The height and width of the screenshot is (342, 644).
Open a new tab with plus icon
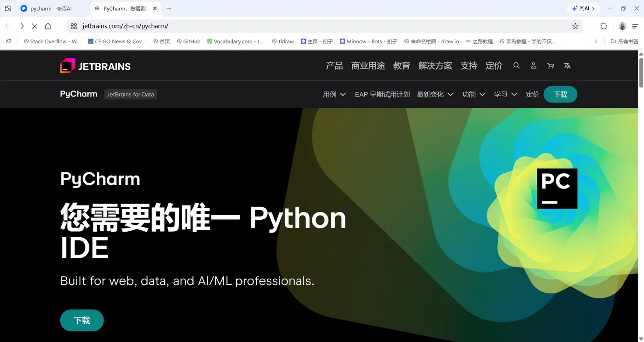[169, 8]
